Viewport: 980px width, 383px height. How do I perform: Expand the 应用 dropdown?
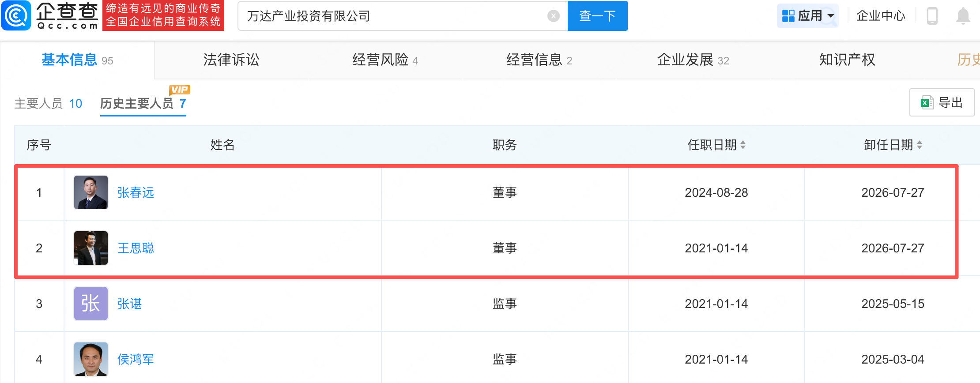click(807, 16)
